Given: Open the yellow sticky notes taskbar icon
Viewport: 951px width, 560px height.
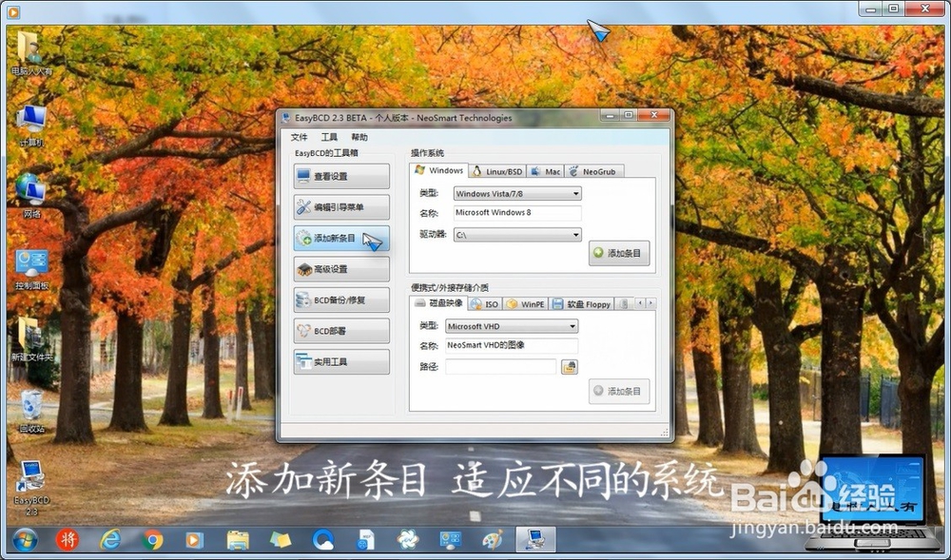Looking at the screenshot, I should (281, 539).
